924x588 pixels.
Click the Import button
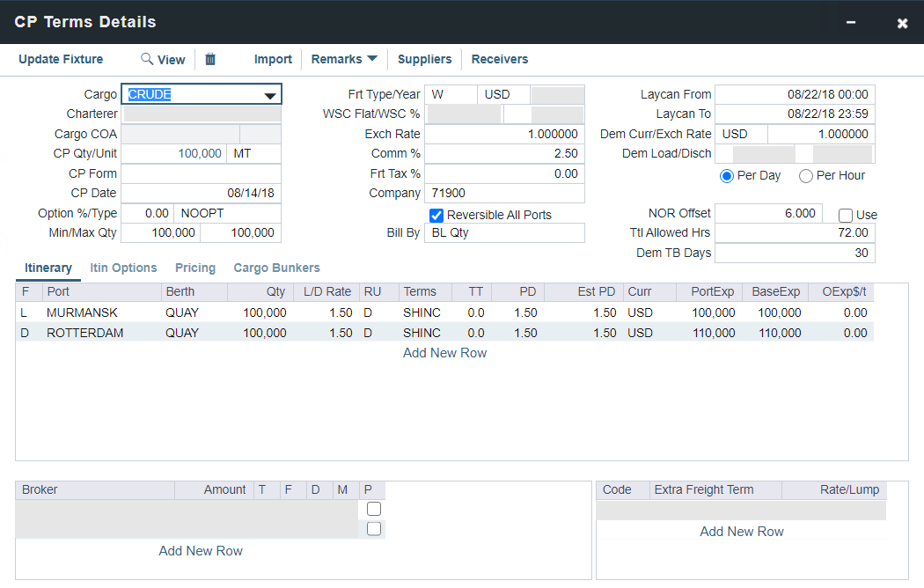(273, 59)
